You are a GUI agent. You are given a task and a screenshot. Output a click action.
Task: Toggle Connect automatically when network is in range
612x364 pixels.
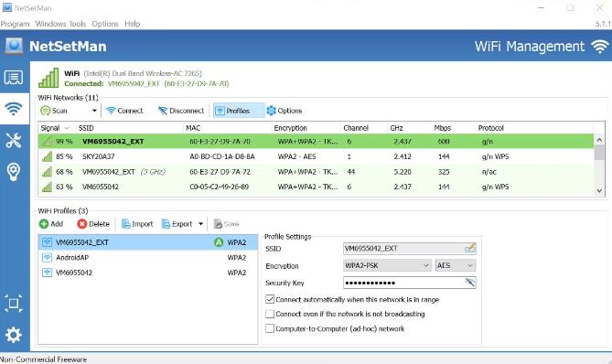tap(270, 300)
